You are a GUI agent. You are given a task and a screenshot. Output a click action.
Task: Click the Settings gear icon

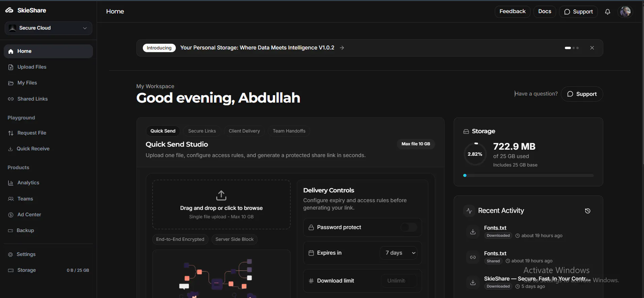point(10,255)
